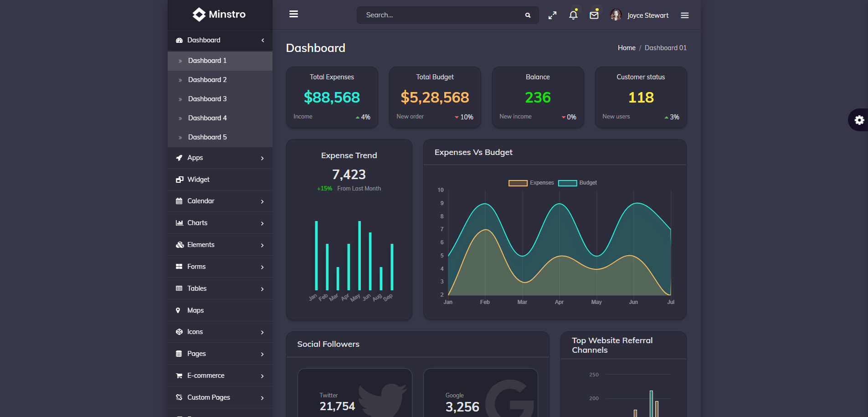Image resolution: width=868 pixels, height=417 pixels.
Task: Click the Dashboard 01 breadcrumb
Action: (x=665, y=48)
